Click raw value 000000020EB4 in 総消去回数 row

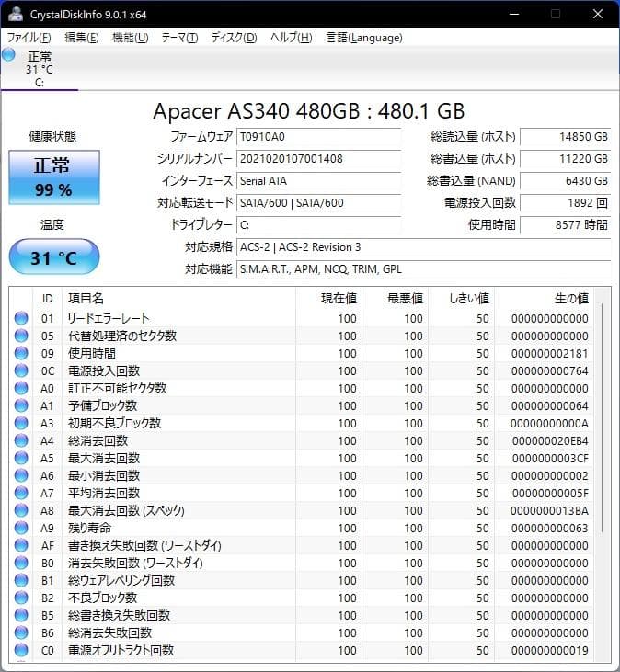550,441
